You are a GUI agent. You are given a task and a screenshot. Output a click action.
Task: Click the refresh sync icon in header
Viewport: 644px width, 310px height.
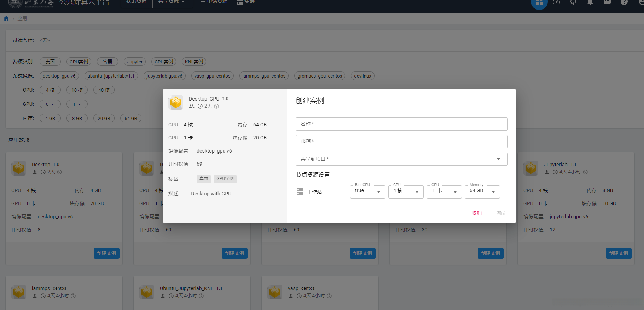573,2
